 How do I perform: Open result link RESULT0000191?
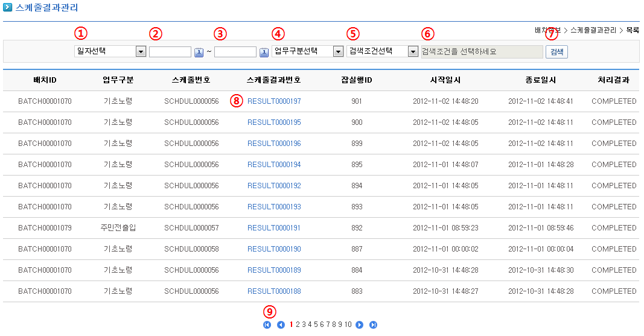coord(274,228)
